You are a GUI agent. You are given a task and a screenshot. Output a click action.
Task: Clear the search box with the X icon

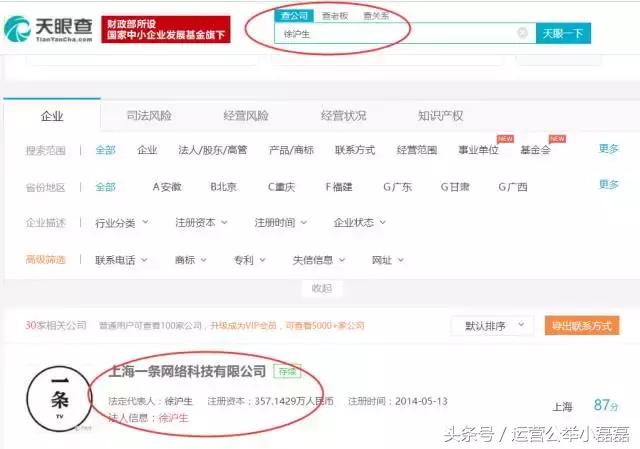click(x=522, y=33)
